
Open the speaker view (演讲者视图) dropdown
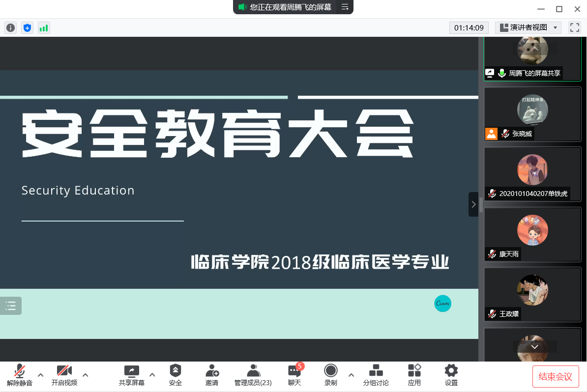(x=528, y=28)
